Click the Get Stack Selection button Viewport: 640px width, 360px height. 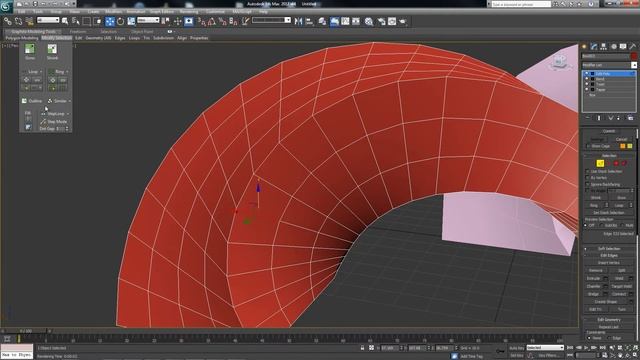click(609, 213)
